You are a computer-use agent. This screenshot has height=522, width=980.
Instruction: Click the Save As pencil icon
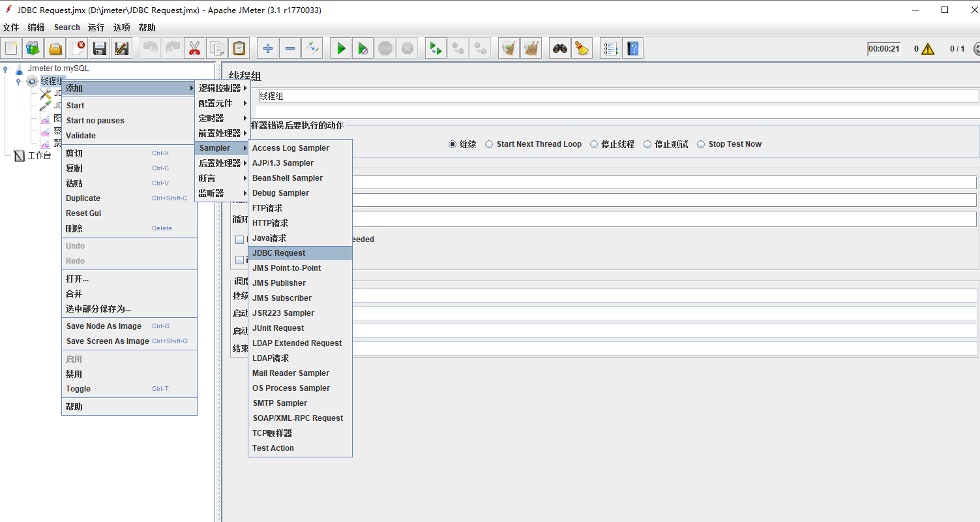tap(122, 48)
